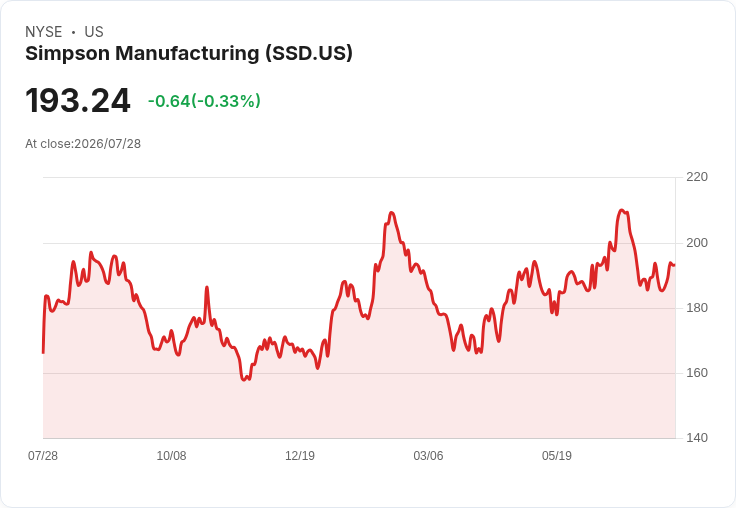Viewport: 736px width, 508px height.
Task: Click the 140 y-axis price label
Action: pos(697,438)
